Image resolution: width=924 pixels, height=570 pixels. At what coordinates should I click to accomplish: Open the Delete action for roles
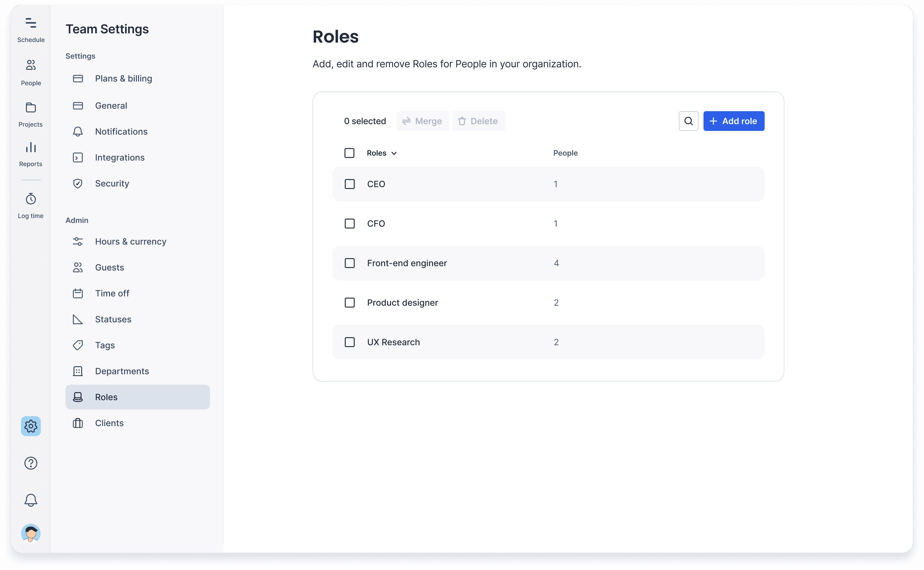pyautogui.click(x=478, y=121)
